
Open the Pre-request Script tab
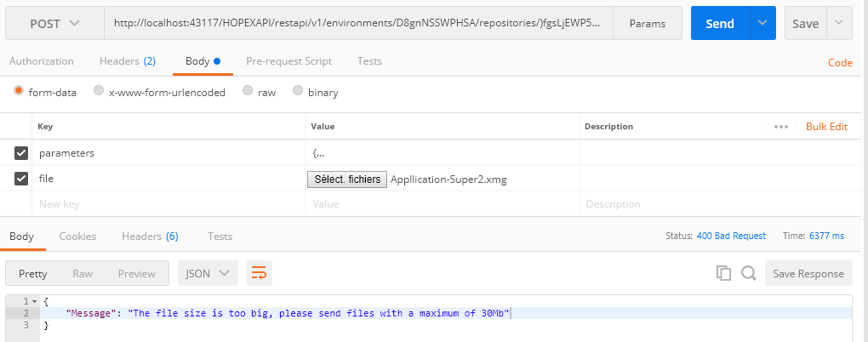288,61
